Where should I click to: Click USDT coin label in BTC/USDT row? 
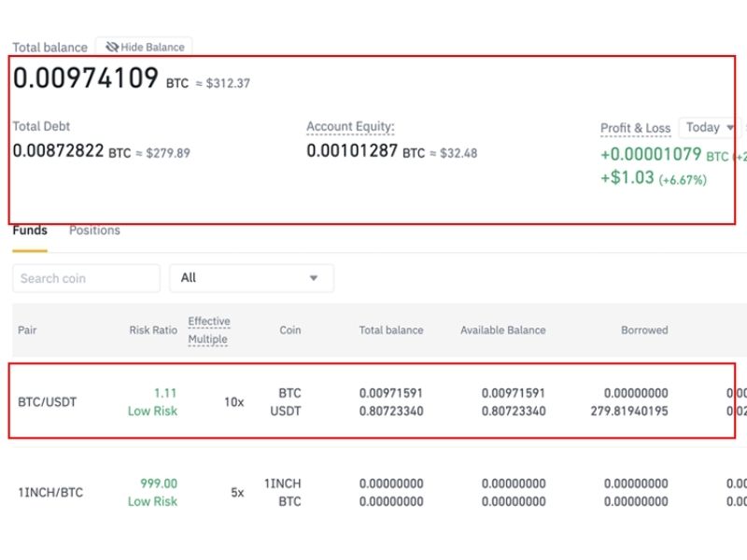pos(286,411)
